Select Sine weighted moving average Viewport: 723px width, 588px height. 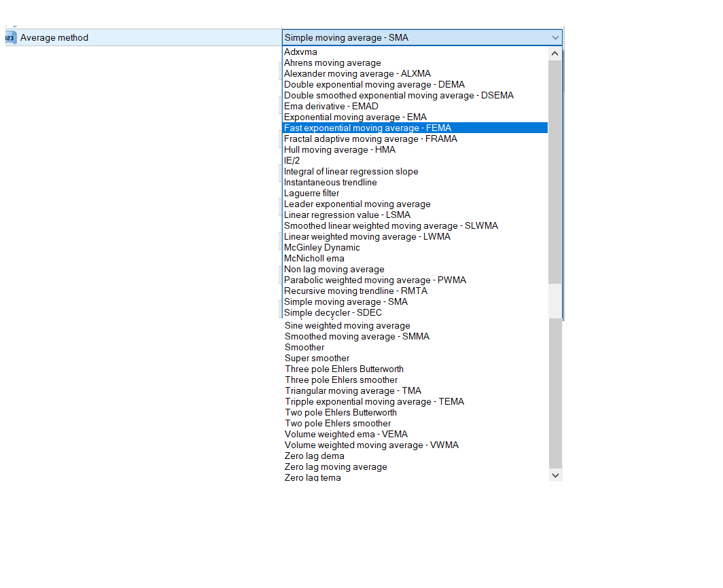pyautogui.click(x=347, y=326)
